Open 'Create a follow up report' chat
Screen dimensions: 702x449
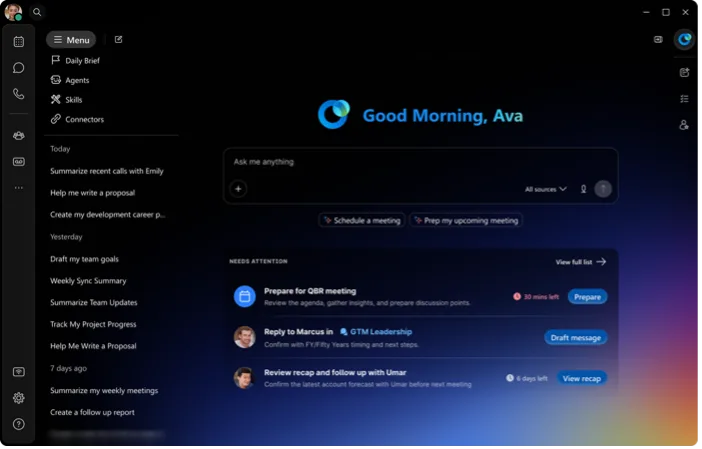coord(92,412)
